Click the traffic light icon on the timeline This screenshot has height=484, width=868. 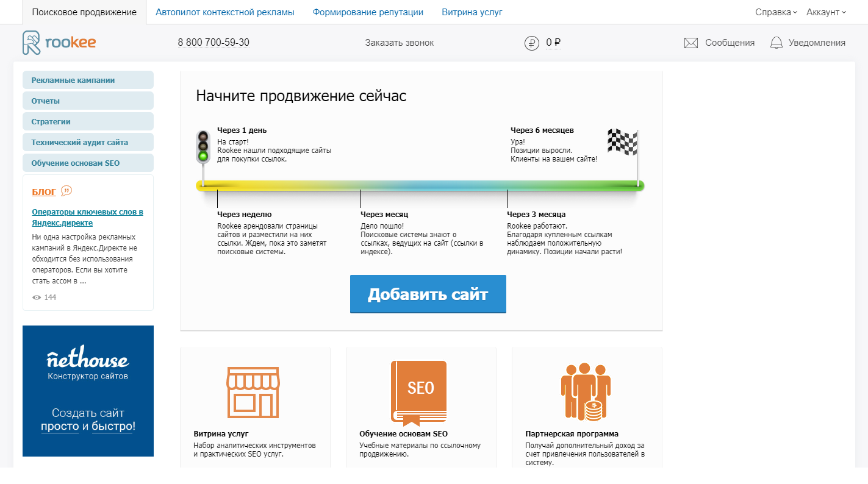click(x=203, y=146)
